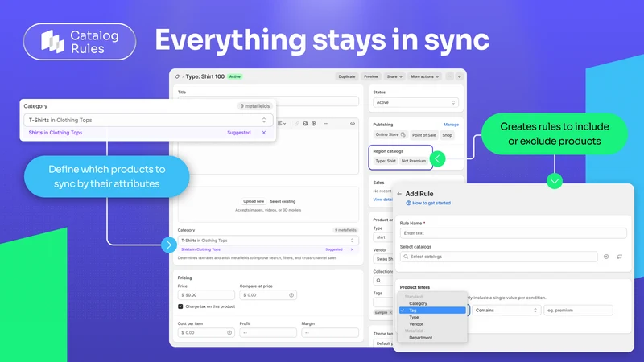Screen dimensions: 644x362
Task: Toggle the HTML code view icon
Action: click(x=353, y=124)
